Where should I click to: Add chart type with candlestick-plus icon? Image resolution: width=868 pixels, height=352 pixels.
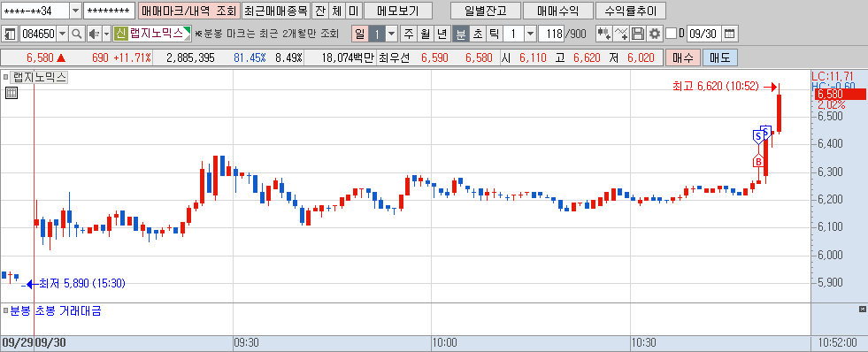point(604,34)
